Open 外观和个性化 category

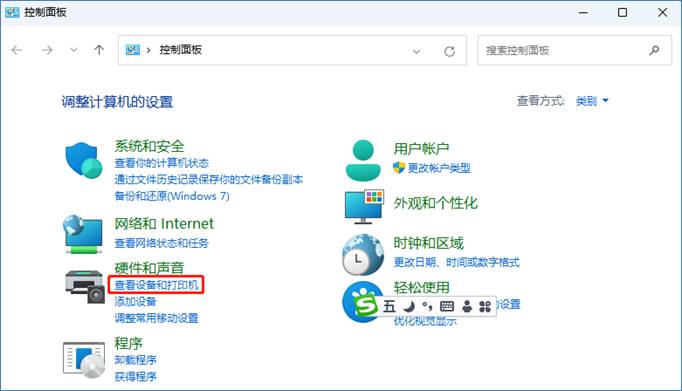(x=435, y=203)
